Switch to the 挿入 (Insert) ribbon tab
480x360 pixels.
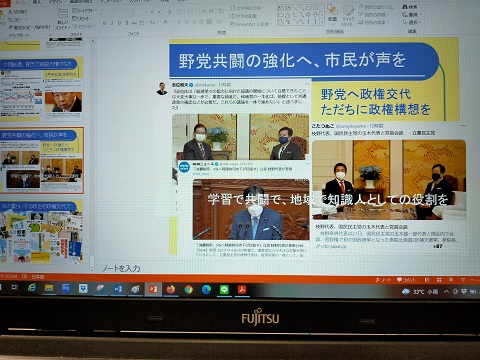37,2
